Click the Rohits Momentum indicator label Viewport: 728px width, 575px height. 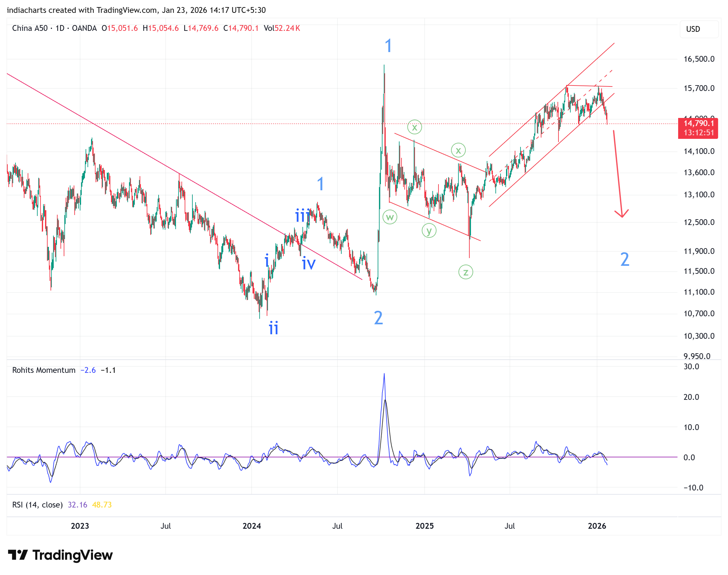44,370
